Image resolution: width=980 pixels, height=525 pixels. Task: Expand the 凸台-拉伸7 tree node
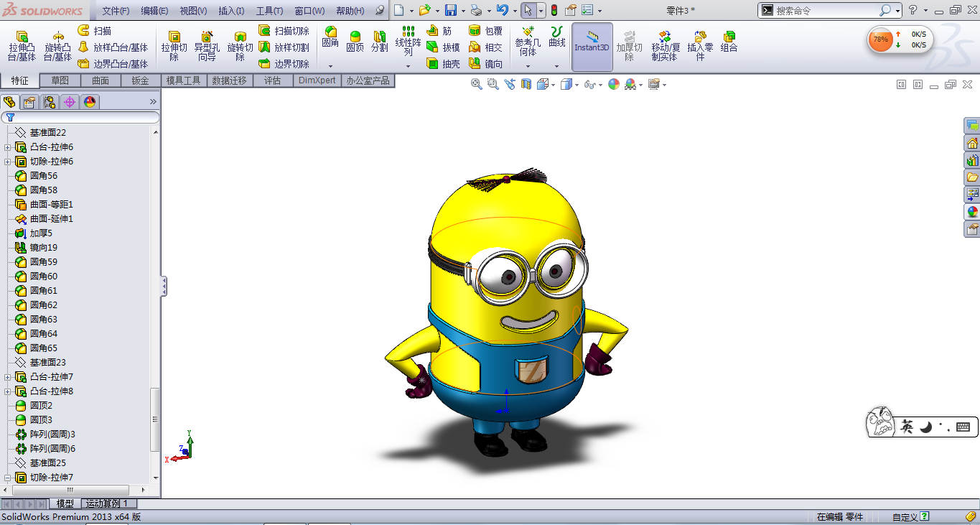coord(8,377)
